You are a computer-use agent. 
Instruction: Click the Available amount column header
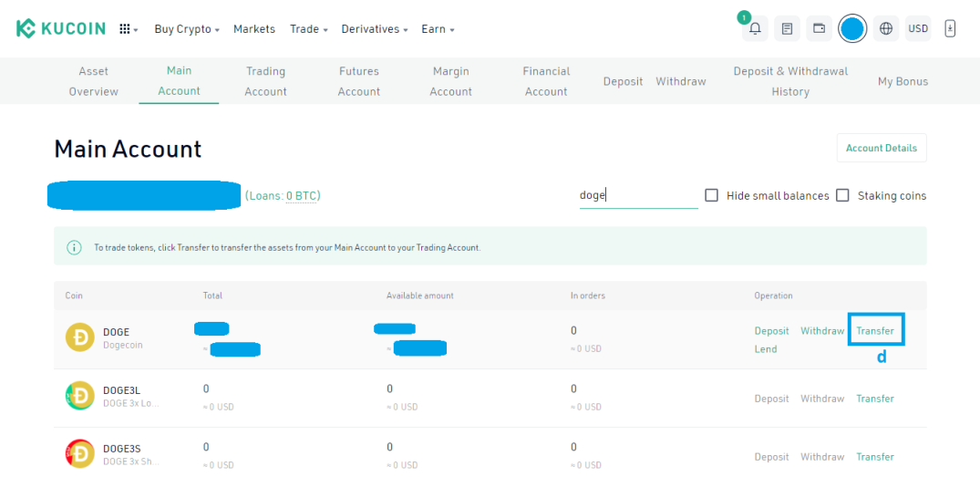(x=420, y=296)
